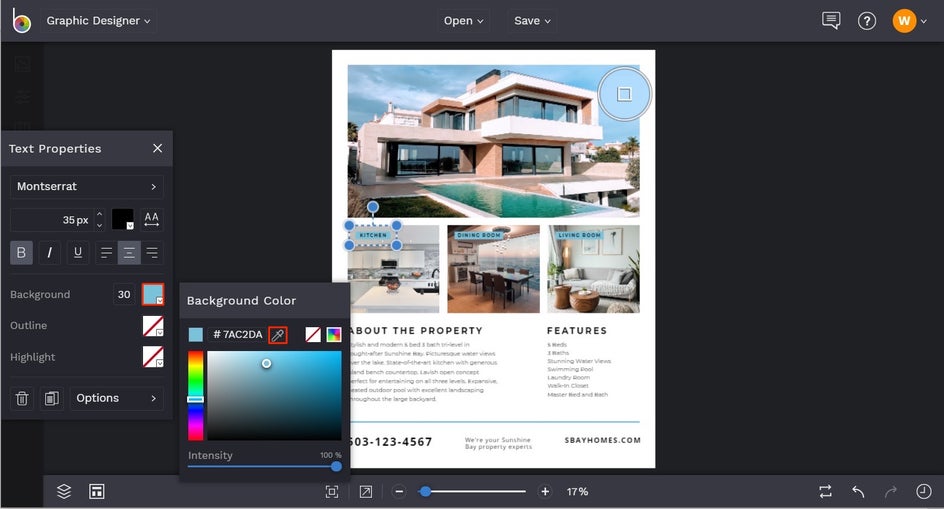Click the rotate handle above KITCHEN text
Image resolution: width=944 pixels, height=509 pixels.
(373, 207)
